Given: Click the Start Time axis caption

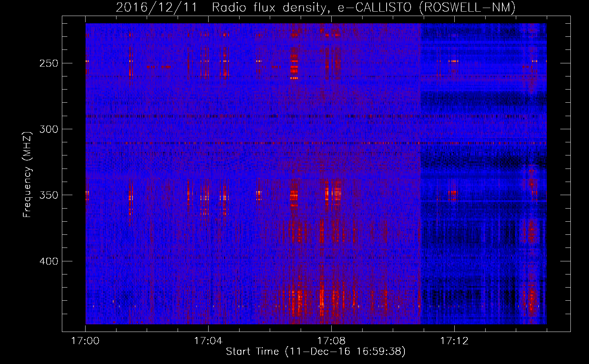Looking at the screenshot, I should [316, 352].
